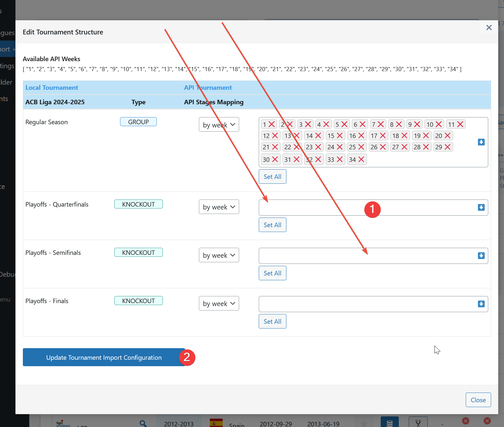Screen dimensions: 504x427
Task: Expand Finals weeks selector arrow
Action: click(481, 304)
